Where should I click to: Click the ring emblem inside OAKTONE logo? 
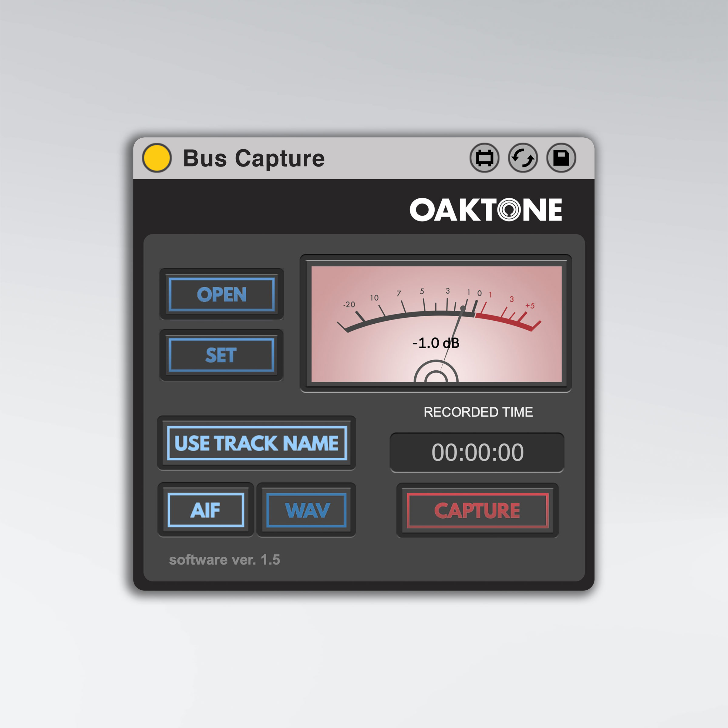point(509,210)
